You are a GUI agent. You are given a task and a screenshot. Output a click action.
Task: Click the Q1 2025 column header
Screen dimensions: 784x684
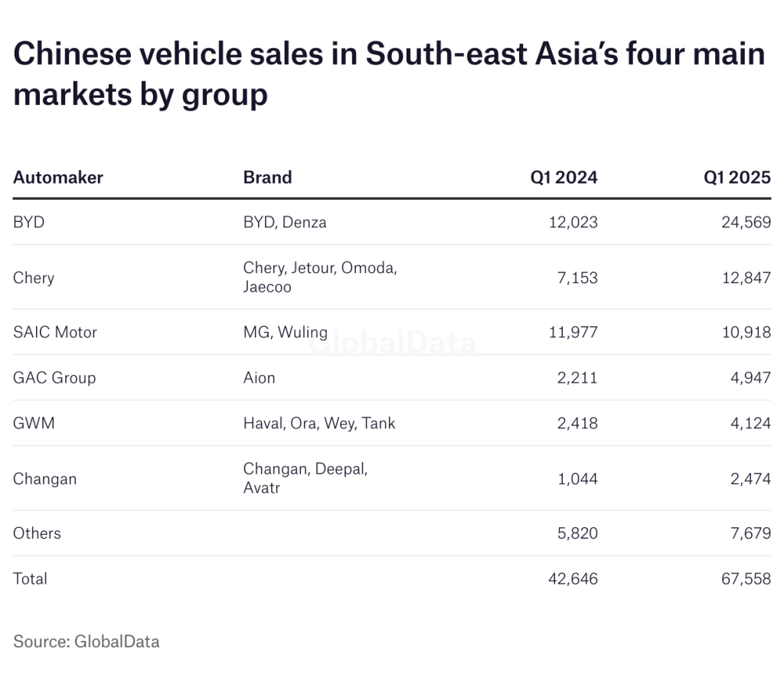(x=737, y=178)
